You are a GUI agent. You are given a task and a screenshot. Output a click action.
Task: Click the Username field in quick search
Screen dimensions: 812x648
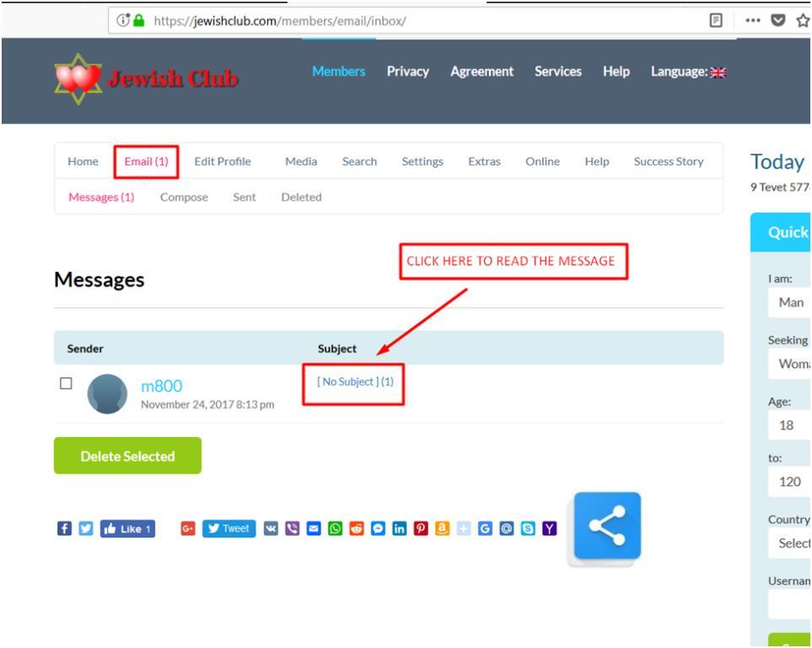(789, 604)
